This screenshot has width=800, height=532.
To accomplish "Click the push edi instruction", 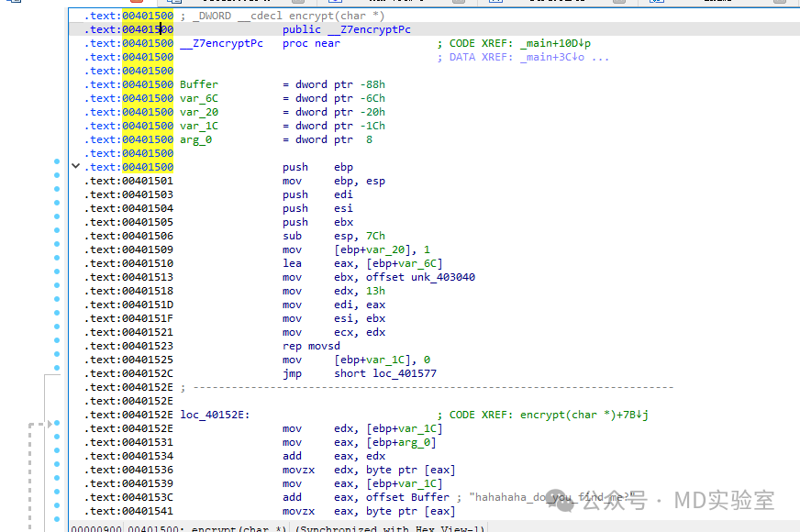I will pyautogui.click(x=317, y=194).
